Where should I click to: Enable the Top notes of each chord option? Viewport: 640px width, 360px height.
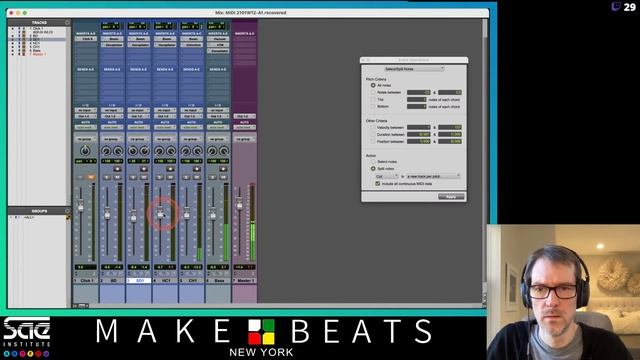pyautogui.click(x=373, y=99)
